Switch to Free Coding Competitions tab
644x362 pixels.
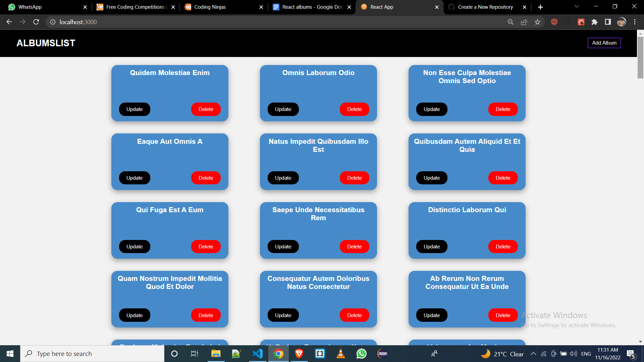(135, 7)
